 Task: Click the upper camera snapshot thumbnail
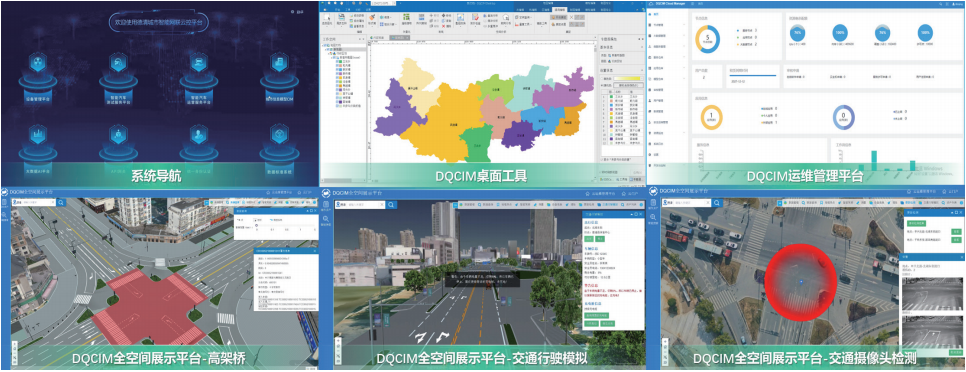pyautogui.click(x=931, y=293)
